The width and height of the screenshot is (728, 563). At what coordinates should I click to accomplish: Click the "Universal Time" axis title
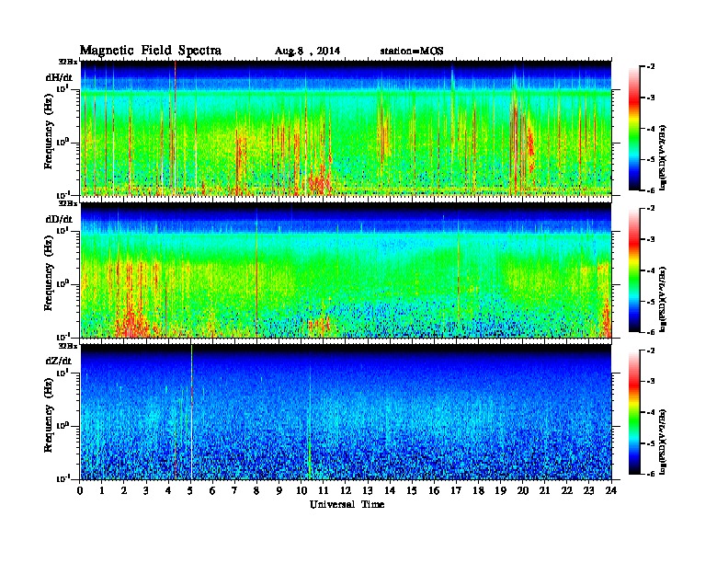click(x=347, y=504)
